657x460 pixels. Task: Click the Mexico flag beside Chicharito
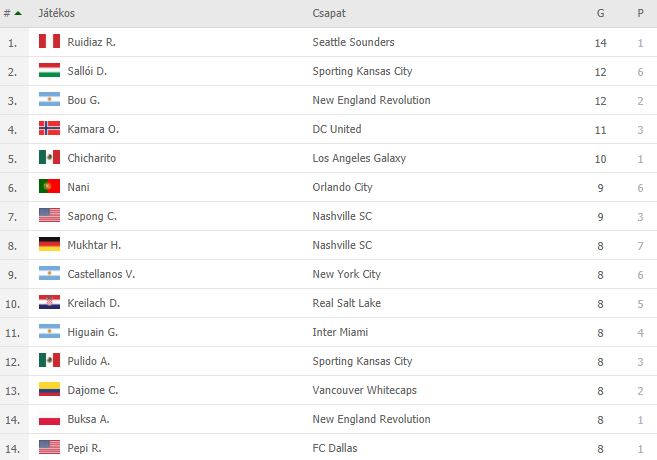[x=49, y=158]
